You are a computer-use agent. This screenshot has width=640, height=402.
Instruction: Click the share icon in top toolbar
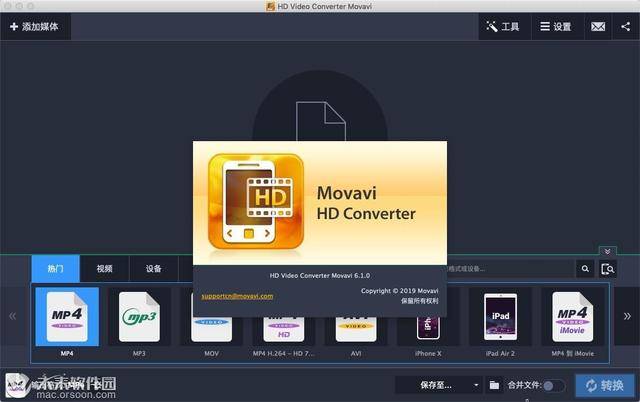(625, 27)
